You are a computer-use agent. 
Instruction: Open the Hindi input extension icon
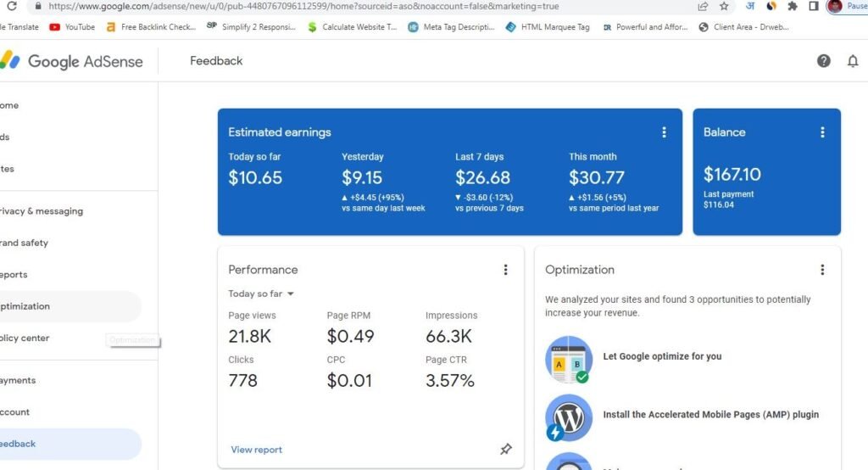point(750,6)
